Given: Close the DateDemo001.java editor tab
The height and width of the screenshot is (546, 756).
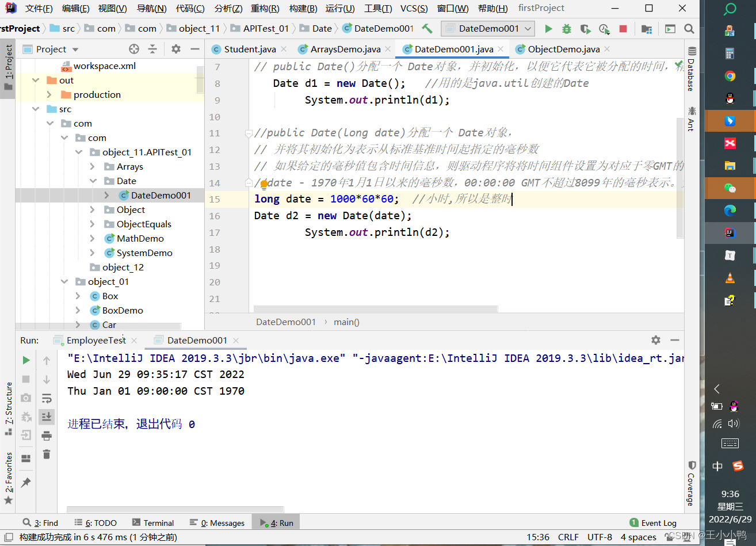Looking at the screenshot, I should pyautogui.click(x=501, y=49).
